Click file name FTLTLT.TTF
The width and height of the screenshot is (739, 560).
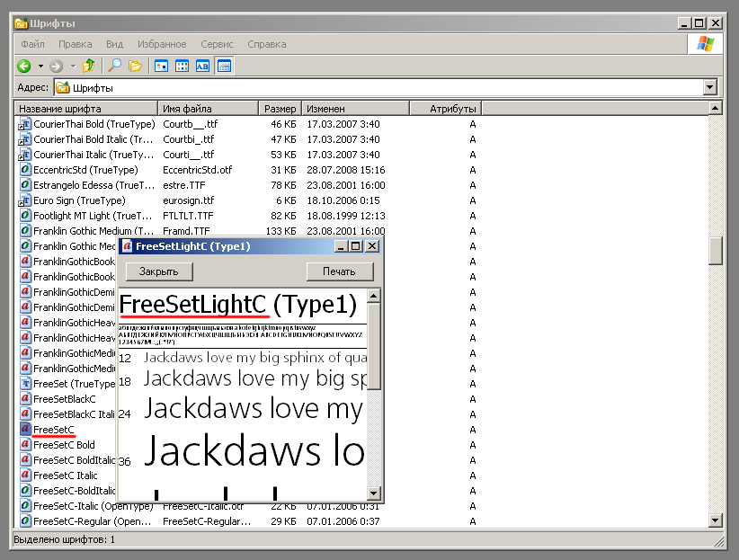[188, 216]
